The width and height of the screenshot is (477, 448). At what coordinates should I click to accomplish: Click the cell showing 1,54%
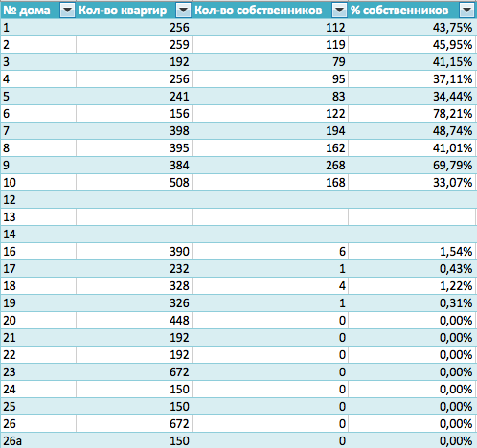coord(412,252)
